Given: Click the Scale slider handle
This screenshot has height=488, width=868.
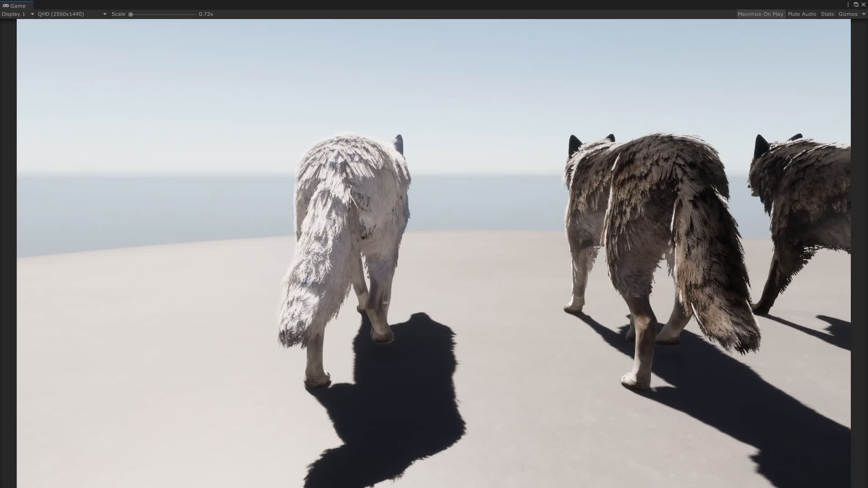Looking at the screenshot, I should coord(131,14).
